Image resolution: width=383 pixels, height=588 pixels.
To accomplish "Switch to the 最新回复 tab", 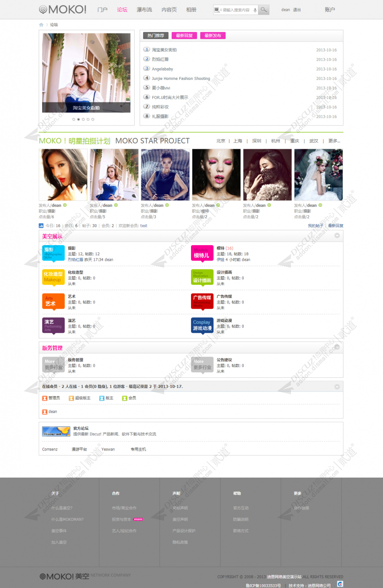I will [184, 36].
